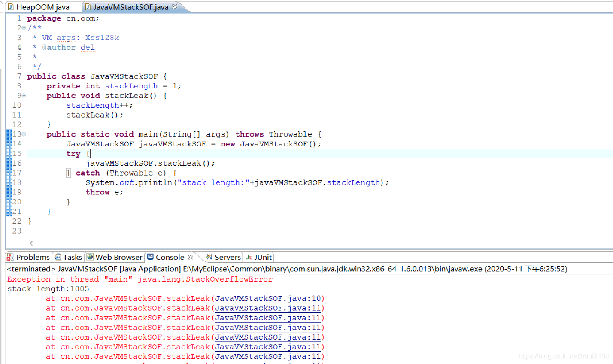Click the terminated launch description text
613x364 pixels.
click(x=287, y=269)
